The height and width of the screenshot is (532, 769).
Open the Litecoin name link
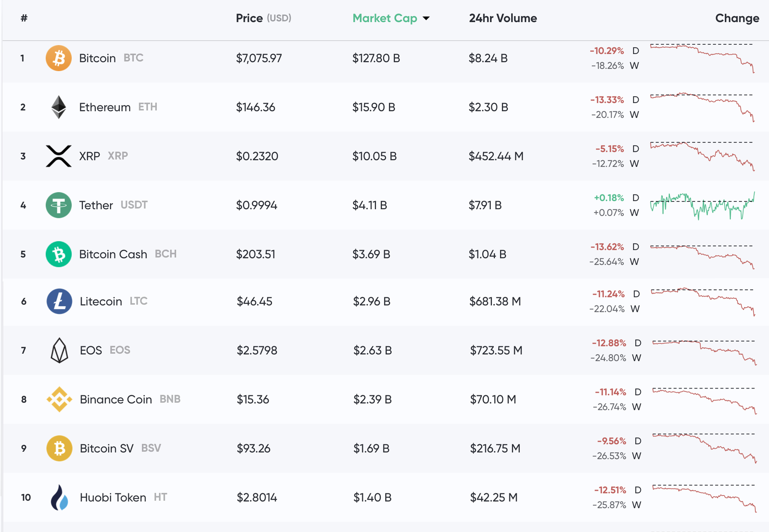(x=101, y=302)
